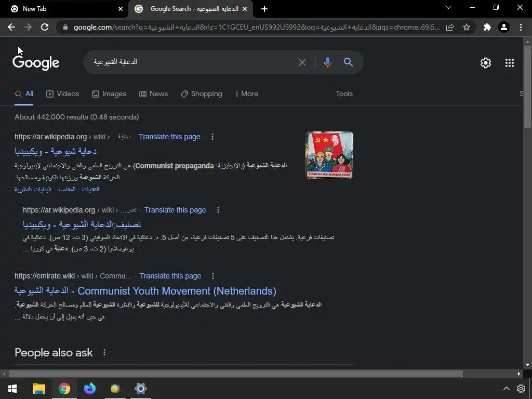
Task: Show hidden system tray icons
Action: [x=506, y=389]
